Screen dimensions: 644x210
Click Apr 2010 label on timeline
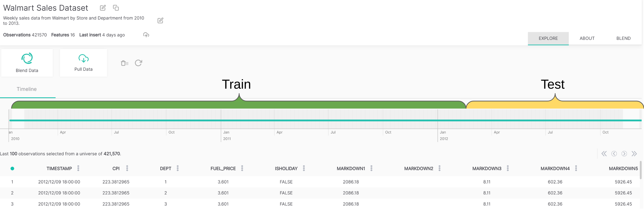63,132
